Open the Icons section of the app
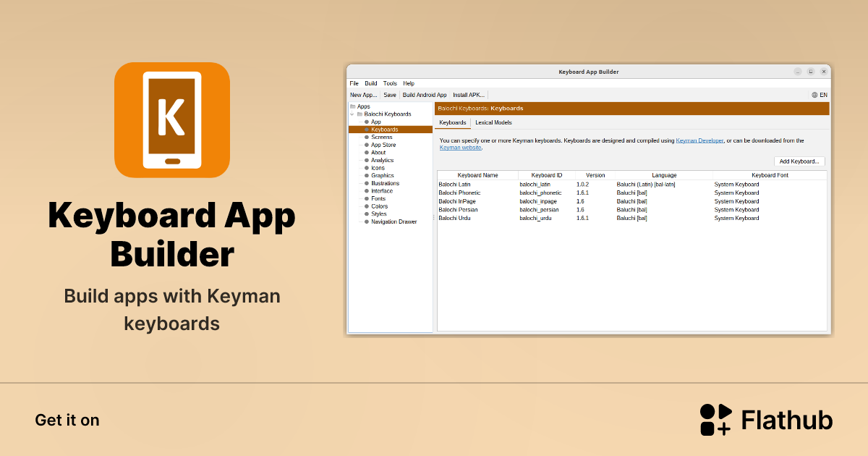 [377, 167]
